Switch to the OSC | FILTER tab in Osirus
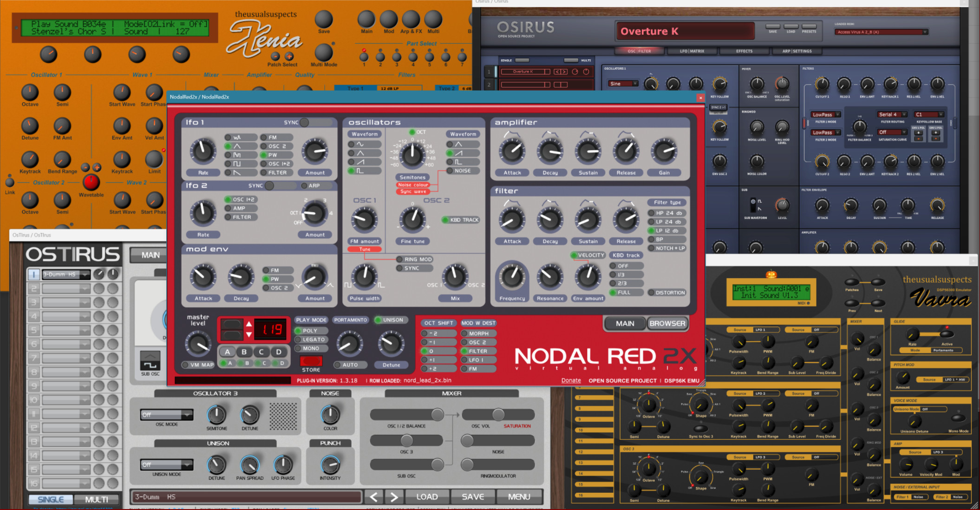980x510 pixels. [639, 51]
